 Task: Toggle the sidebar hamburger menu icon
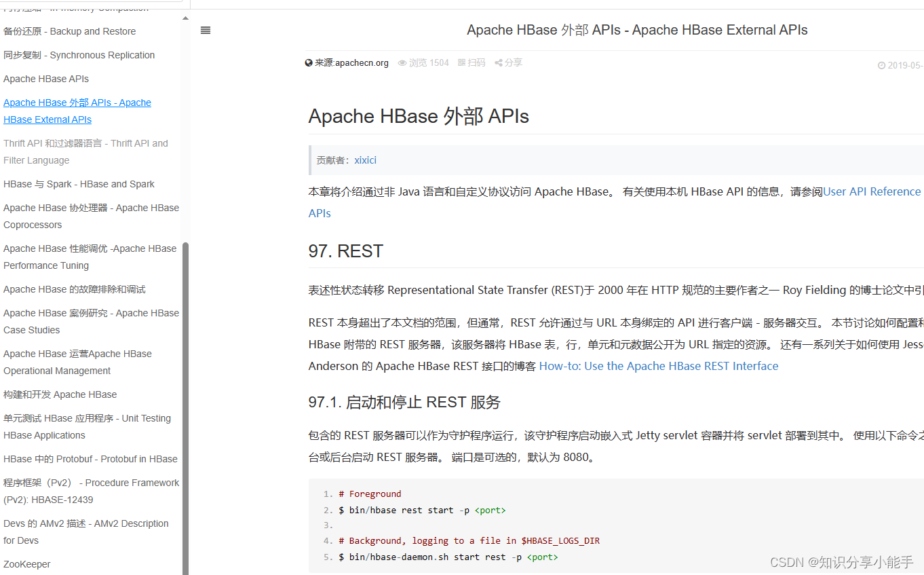click(x=206, y=30)
